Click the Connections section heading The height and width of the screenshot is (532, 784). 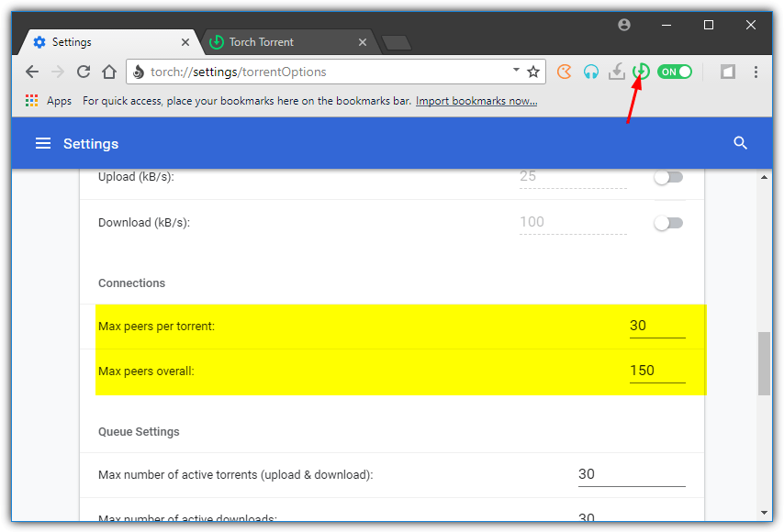click(131, 283)
